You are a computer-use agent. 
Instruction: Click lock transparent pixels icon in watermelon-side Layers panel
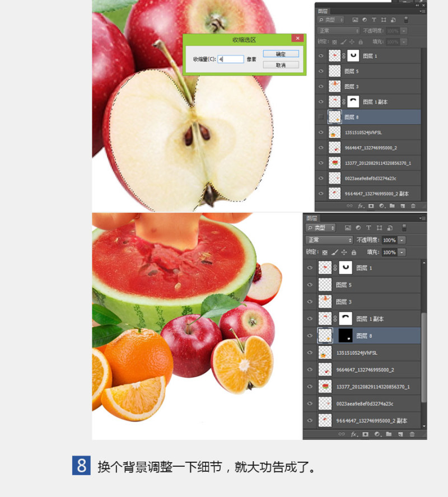tap(325, 252)
